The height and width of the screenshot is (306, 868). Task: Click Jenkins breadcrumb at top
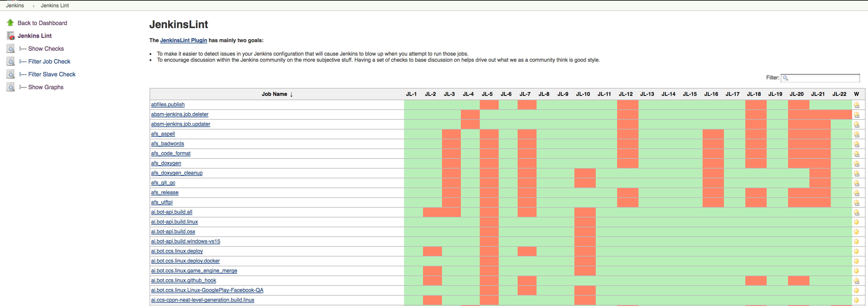tap(15, 5)
